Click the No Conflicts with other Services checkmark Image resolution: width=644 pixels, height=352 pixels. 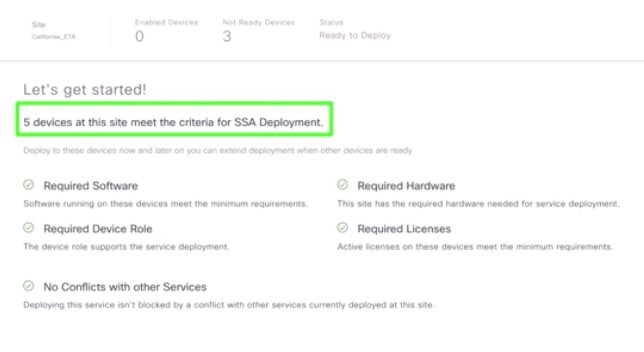tap(28, 286)
